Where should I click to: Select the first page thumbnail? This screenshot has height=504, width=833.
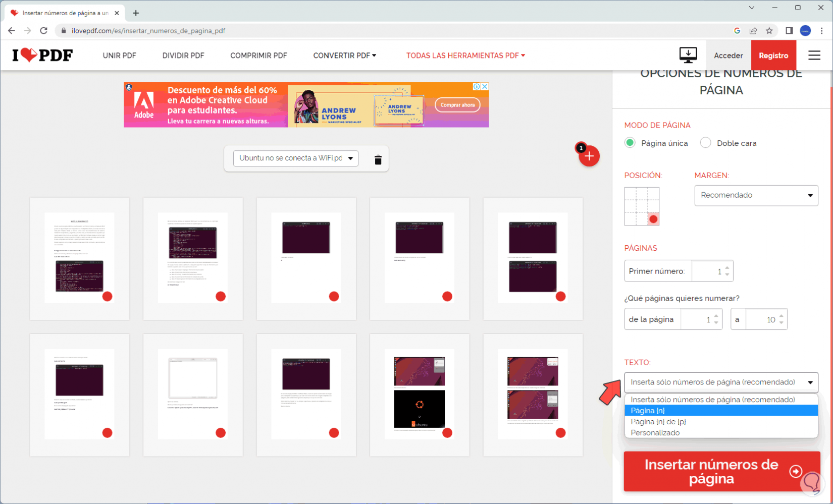coord(80,258)
